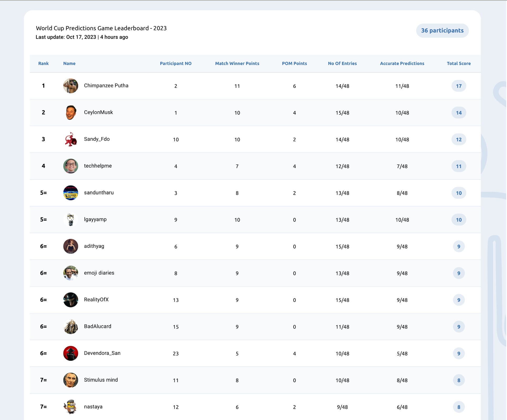The image size is (507, 420).
Task: Open CeylonMusk's profile picture
Action: coord(71,112)
